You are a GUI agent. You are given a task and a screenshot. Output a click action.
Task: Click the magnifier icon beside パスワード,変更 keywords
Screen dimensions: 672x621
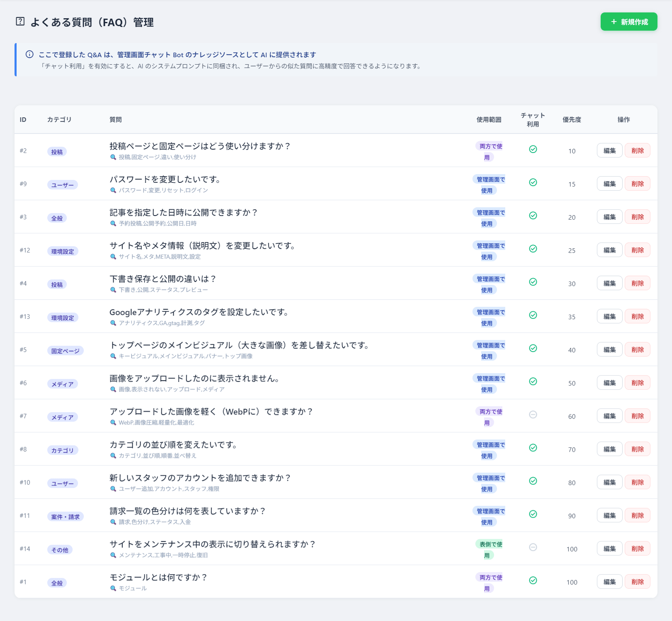[113, 190]
